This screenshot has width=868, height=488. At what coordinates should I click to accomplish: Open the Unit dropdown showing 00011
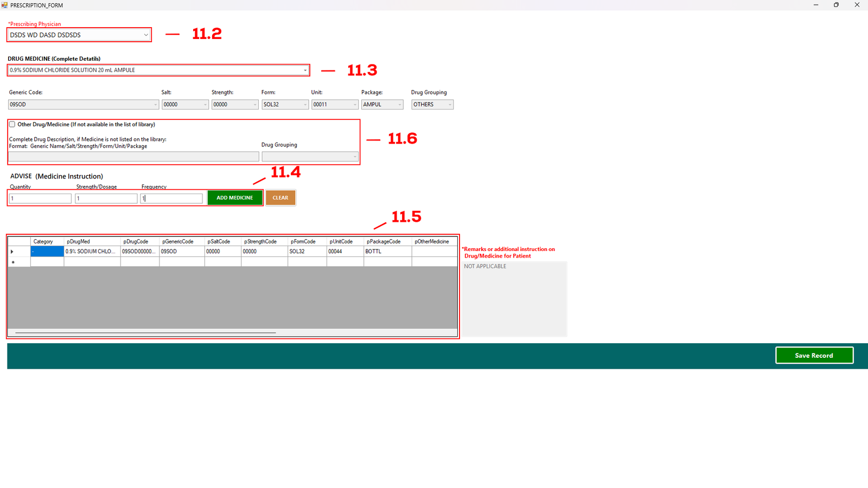(355, 105)
